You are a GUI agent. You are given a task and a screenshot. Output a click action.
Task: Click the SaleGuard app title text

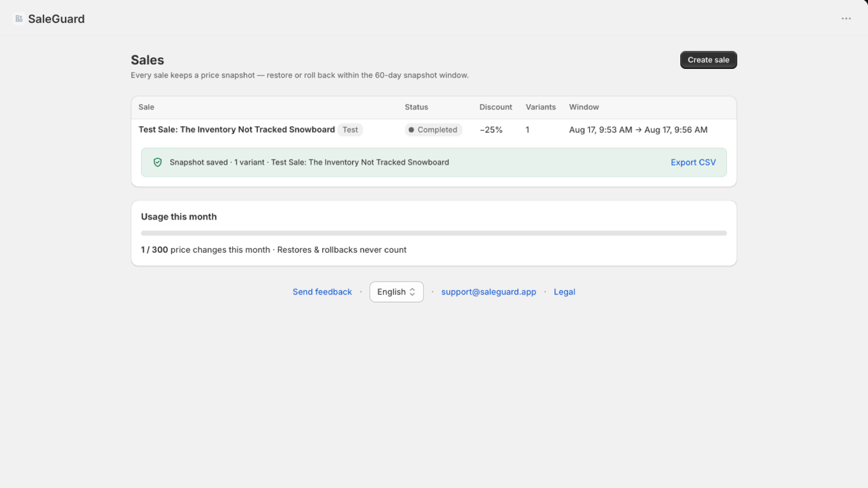point(56,19)
